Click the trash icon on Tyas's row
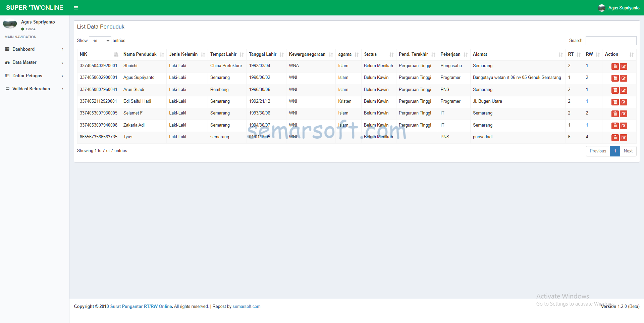 coord(615,138)
